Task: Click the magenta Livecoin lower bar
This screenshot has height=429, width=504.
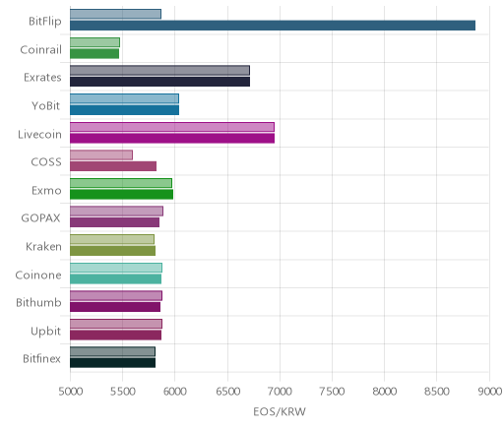Action: pyautogui.click(x=172, y=138)
